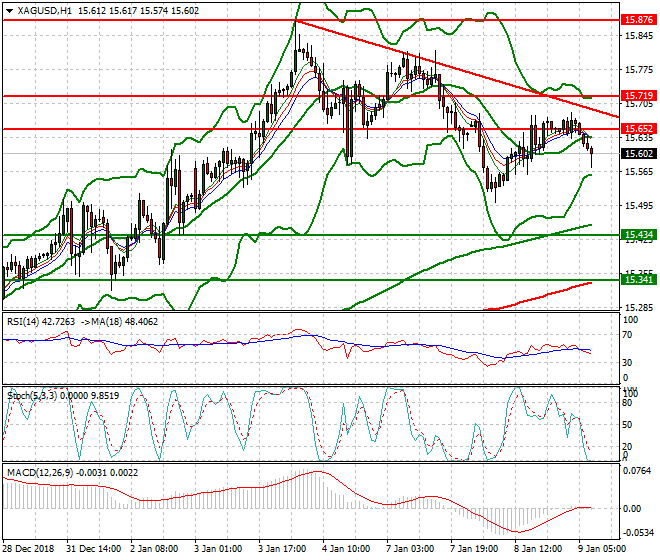Click the 15.705 price scale value

coord(639,104)
